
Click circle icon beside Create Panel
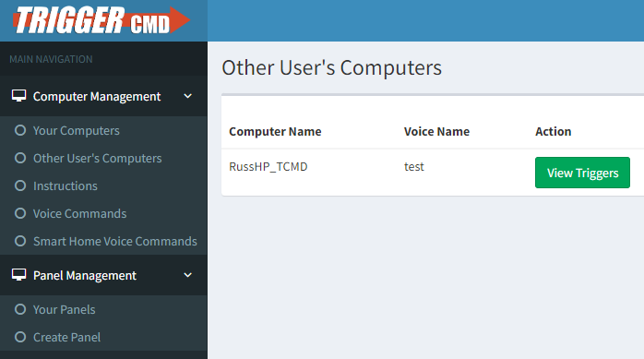tap(20, 337)
